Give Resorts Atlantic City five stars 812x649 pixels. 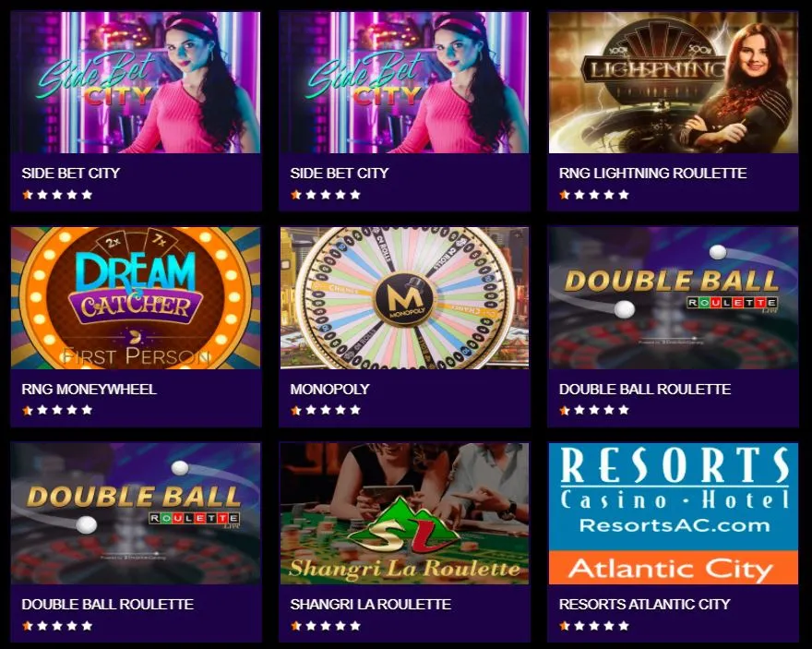click(x=624, y=626)
